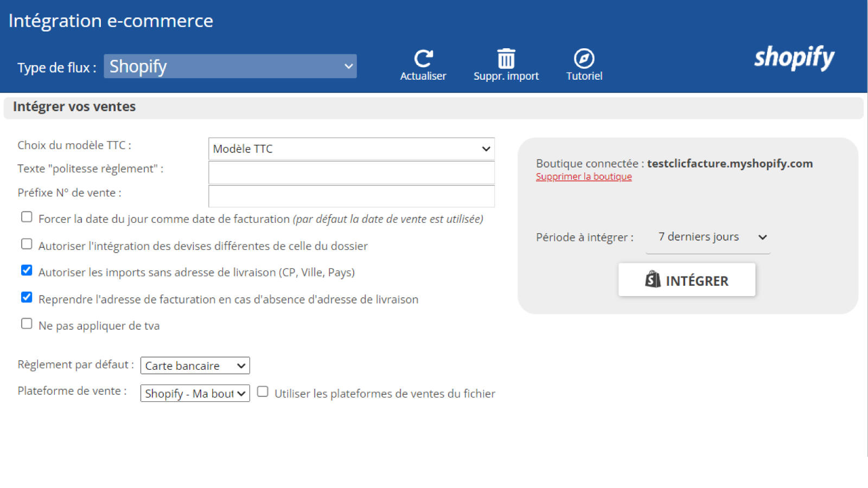Click in the Préfixe N° de vente field
The image size is (868, 488).
(352, 196)
